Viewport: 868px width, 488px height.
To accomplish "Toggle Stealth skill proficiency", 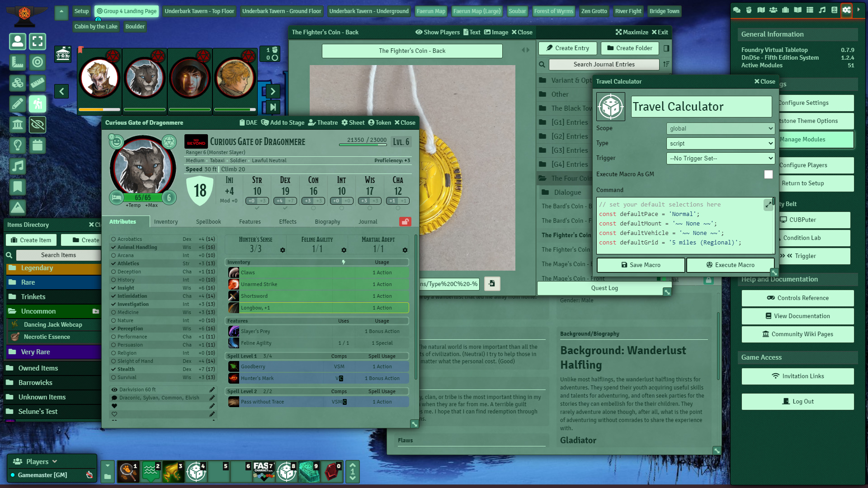I will click(x=114, y=369).
